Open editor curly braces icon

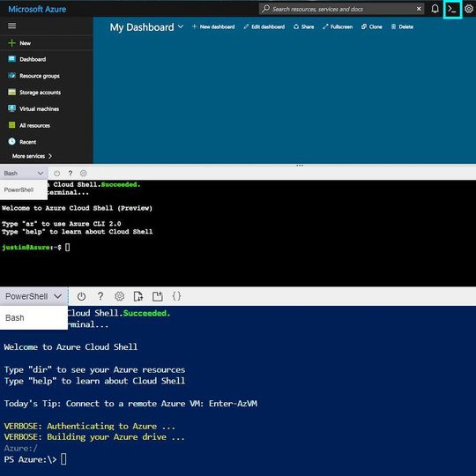point(176,296)
